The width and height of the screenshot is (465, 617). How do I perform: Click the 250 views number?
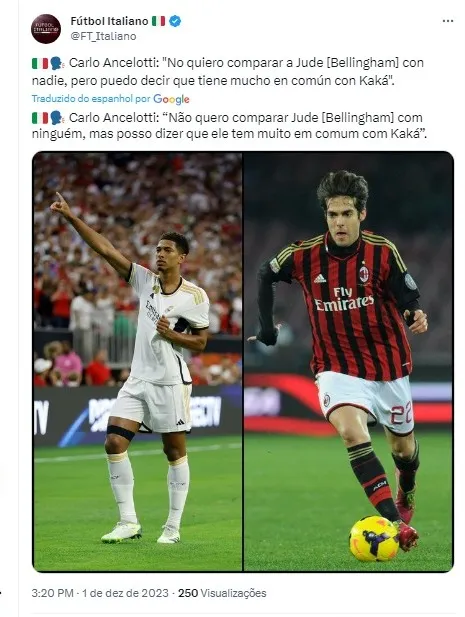point(188,593)
